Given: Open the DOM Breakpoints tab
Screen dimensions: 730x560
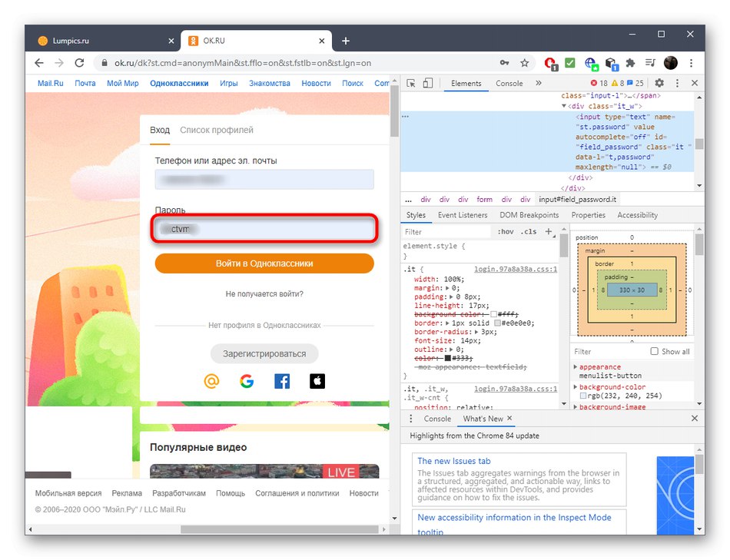Looking at the screenshot, I should (x=529, y=215).
